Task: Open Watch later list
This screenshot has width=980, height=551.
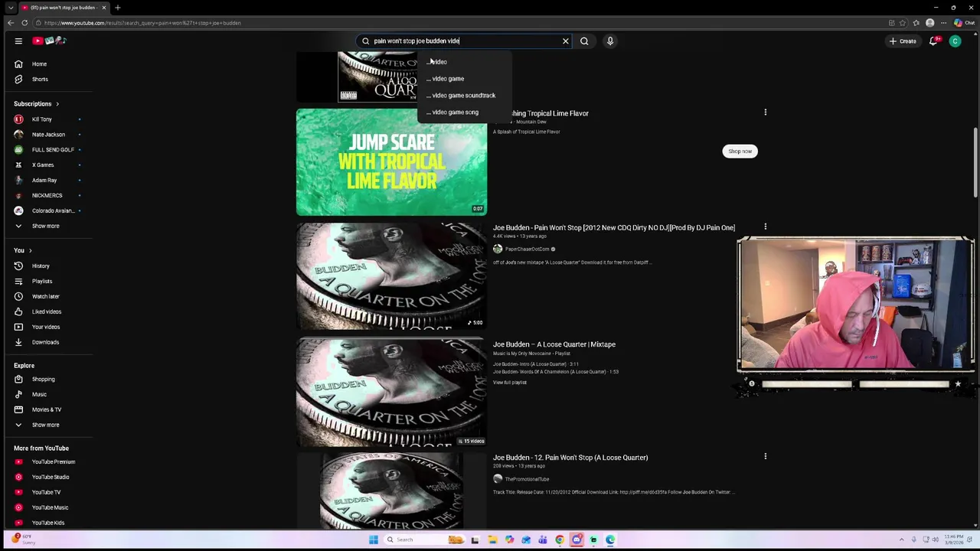Action: (x=46, y=297)
